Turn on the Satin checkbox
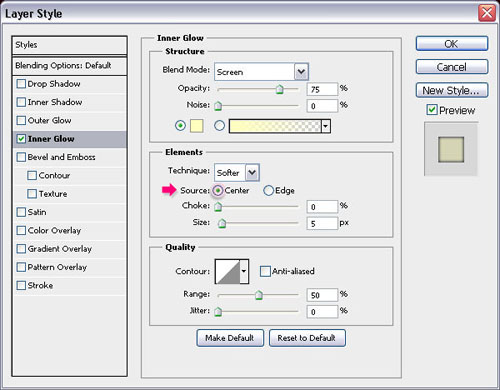Screen dimensions: 500x390 pos(21,212)
